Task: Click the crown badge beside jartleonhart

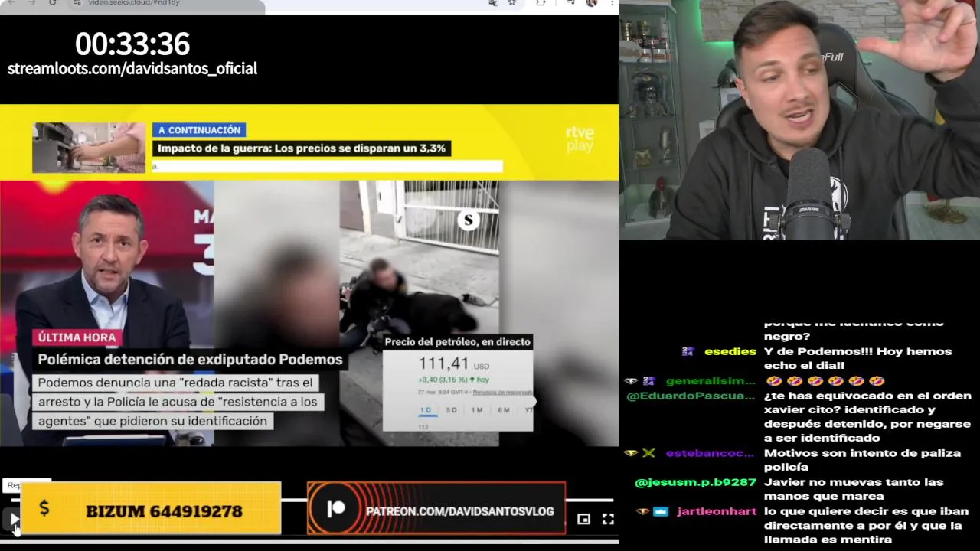Action: tap(661, 511)
